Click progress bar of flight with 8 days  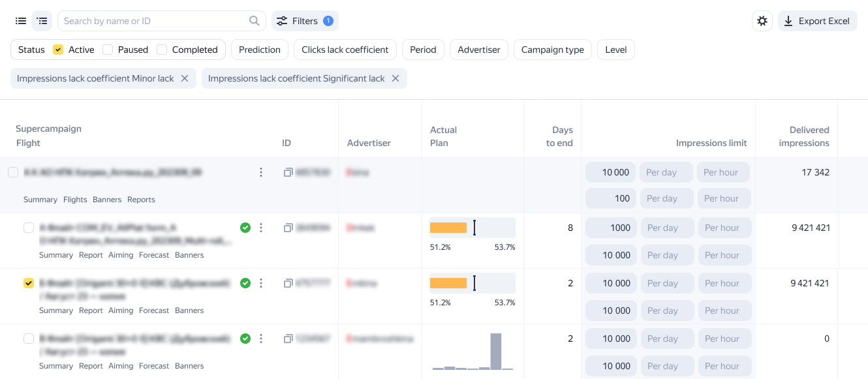pos(473,228)
